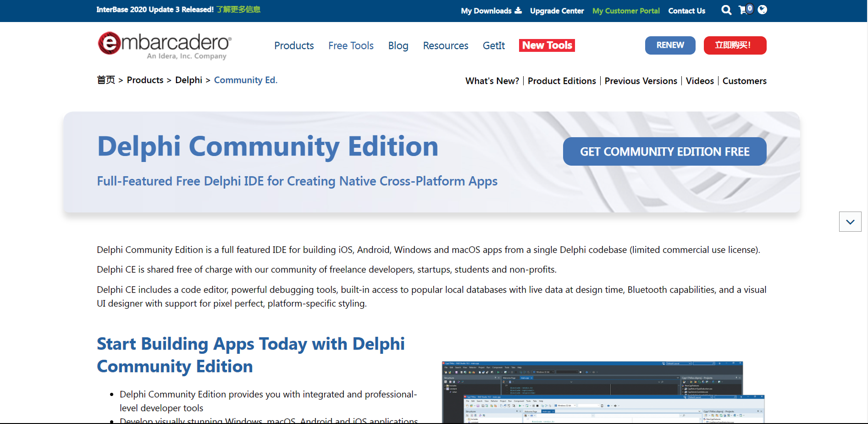Click the globe language icon
Screen dimensions: 868x424
click(x=763, y=10)
